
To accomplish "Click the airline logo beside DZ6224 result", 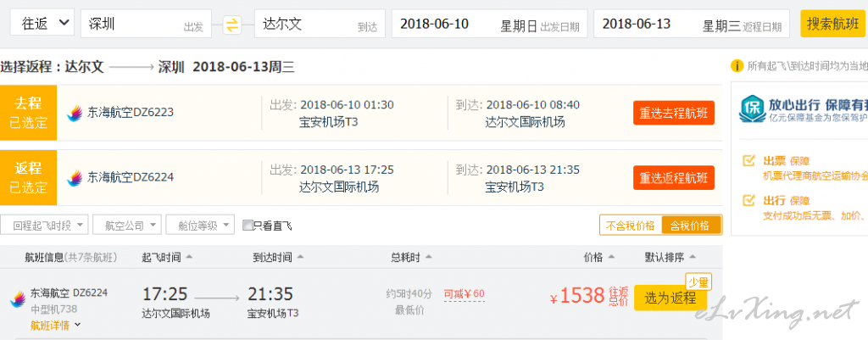I will 17,300.
